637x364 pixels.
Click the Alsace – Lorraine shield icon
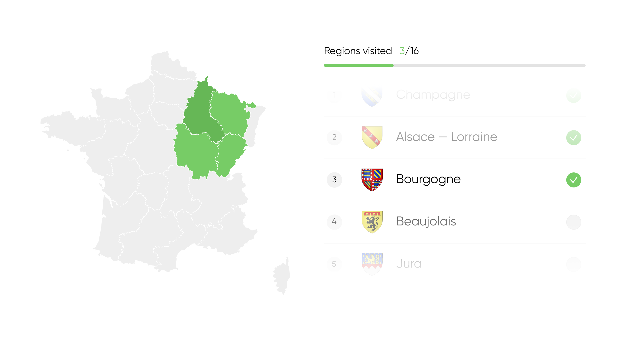[372, 137]
